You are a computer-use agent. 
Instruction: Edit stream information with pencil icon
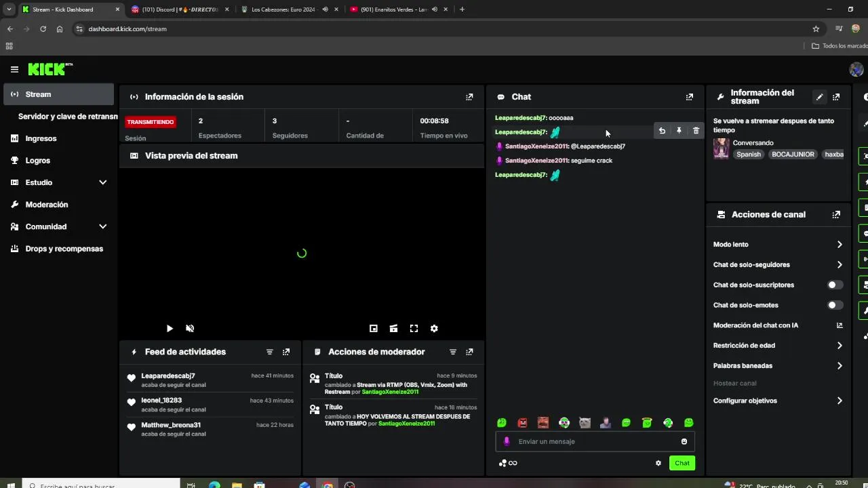click(x=820, y=97)
